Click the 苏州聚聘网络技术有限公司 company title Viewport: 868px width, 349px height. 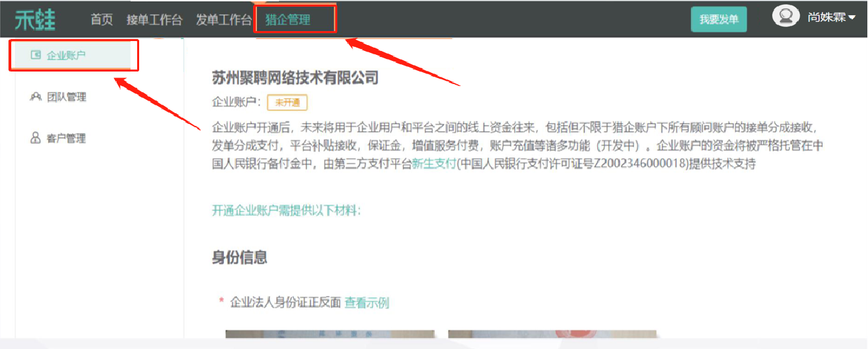pyautogui.click(x=295, y=78)
